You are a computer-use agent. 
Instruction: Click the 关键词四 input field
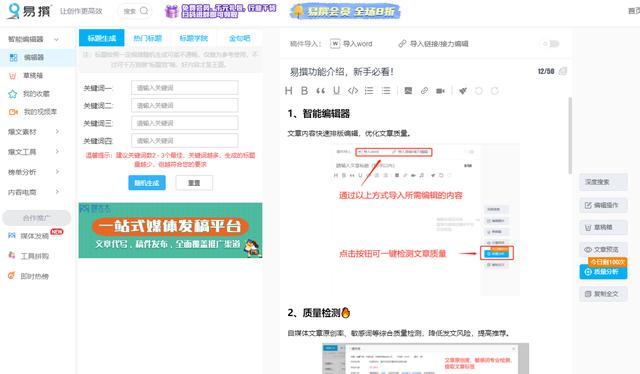pyautogui.click(x=184, y=140)
